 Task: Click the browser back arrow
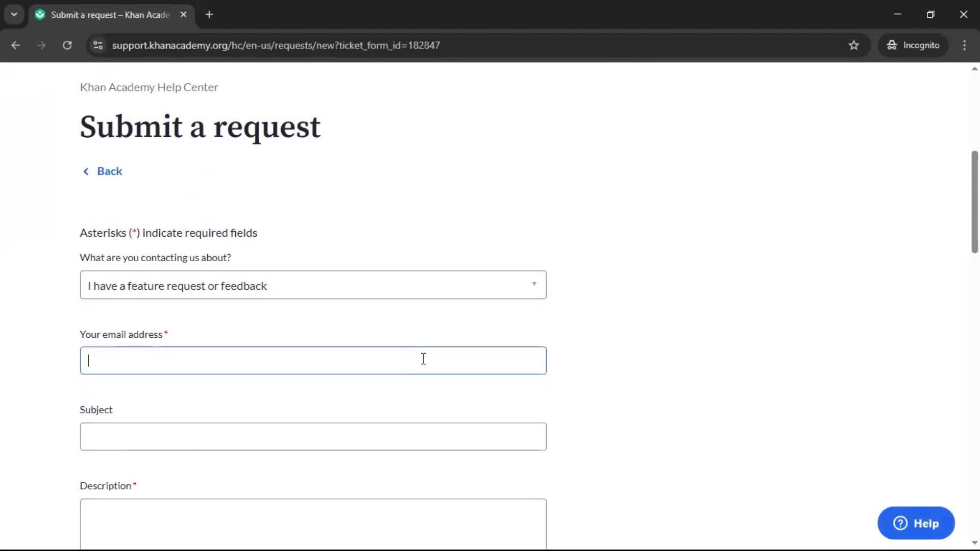15,45
